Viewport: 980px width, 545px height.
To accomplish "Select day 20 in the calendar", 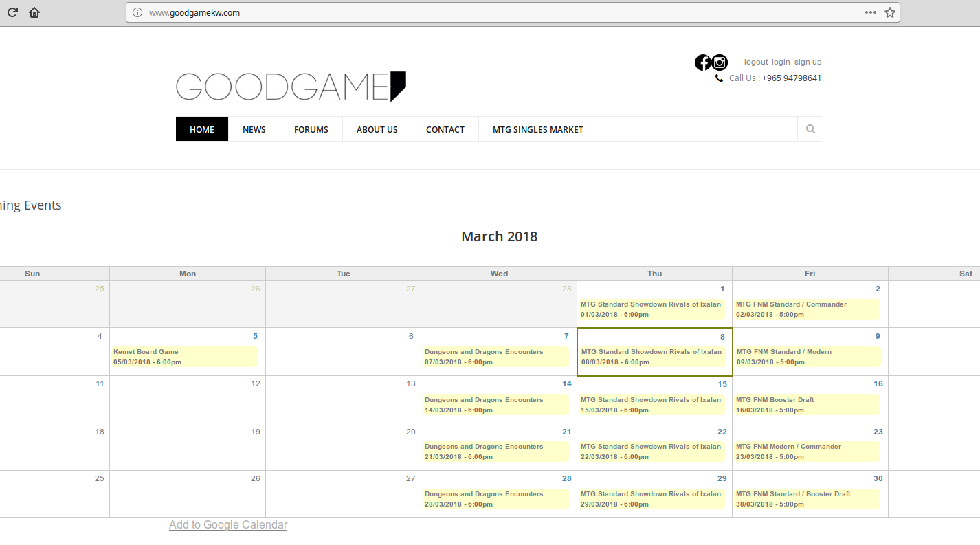I will (411, 432).
